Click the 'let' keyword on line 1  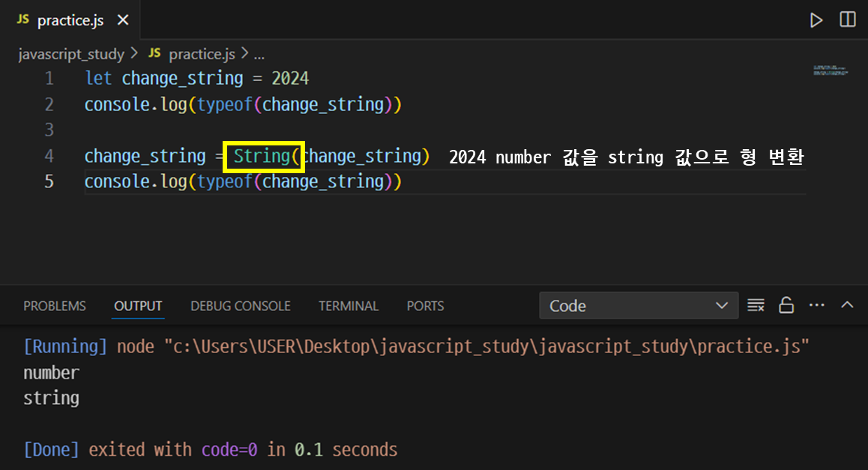click(x=98, y=79)
